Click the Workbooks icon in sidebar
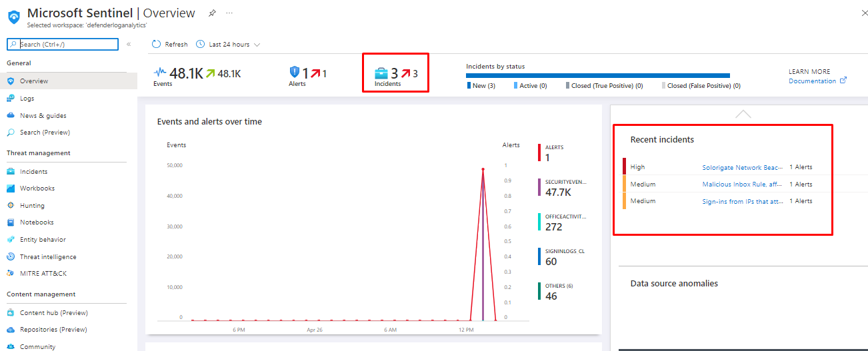 [11, 188]
